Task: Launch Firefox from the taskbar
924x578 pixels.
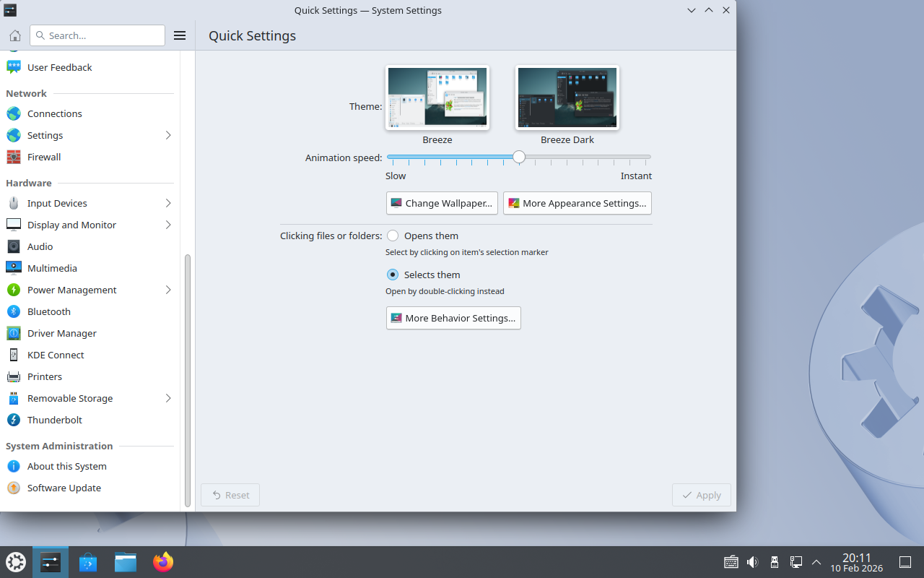Action: (x=163, y=562)
